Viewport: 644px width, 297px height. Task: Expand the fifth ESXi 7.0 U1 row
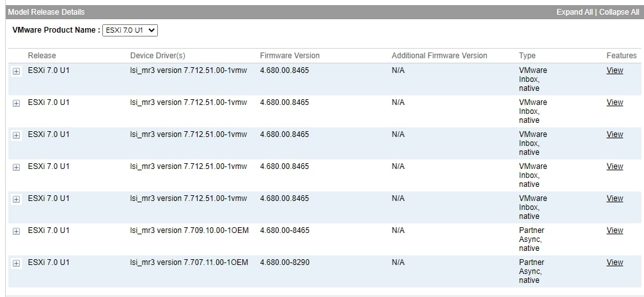pos(16,199)
